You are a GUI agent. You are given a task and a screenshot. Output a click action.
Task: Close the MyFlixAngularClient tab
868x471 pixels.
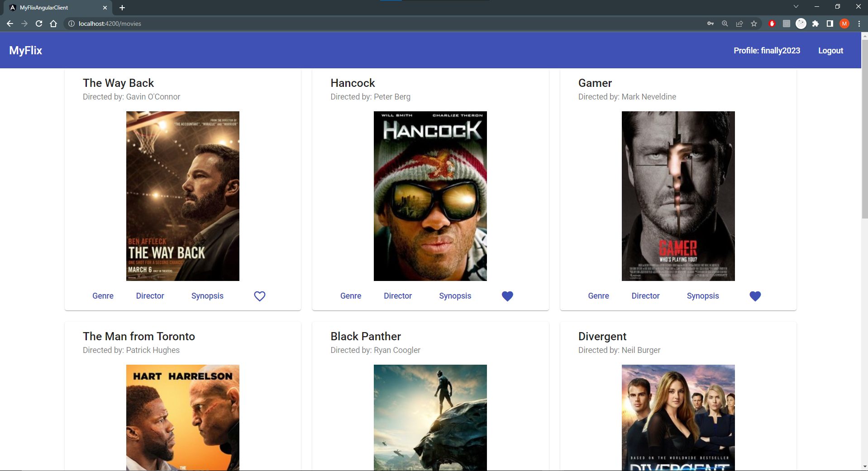pyautogui.click(x=105, y=8)
